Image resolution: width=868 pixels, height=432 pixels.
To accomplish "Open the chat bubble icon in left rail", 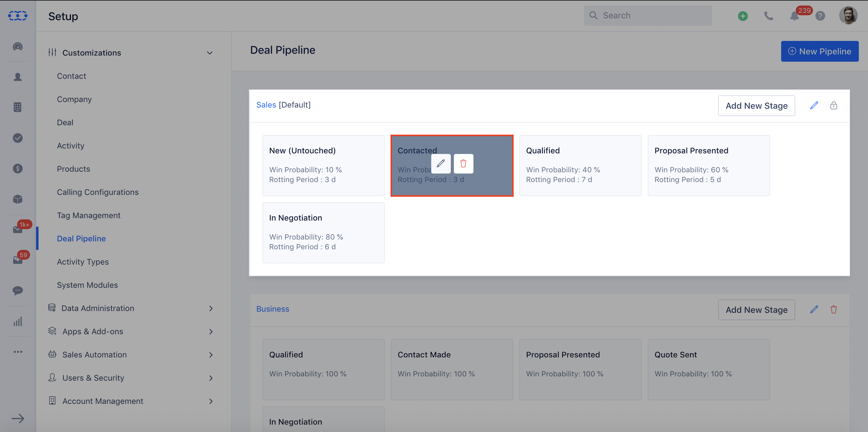I will pyautogui.click(x=17, y=290).
